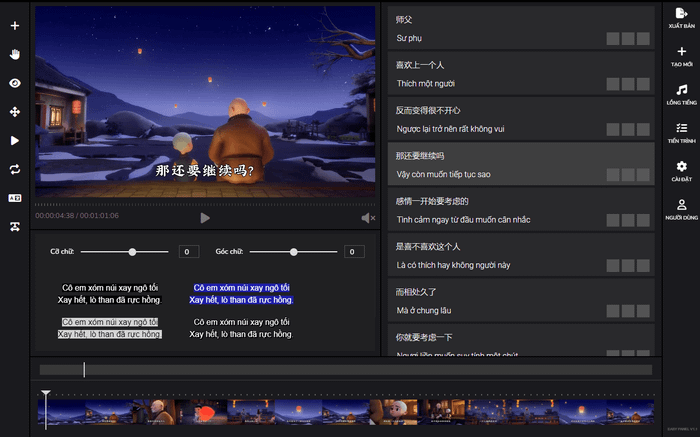Click middle square button in 'Tình cảm ngay' row
The image size is (700, 437).
(x=628, y=220)
